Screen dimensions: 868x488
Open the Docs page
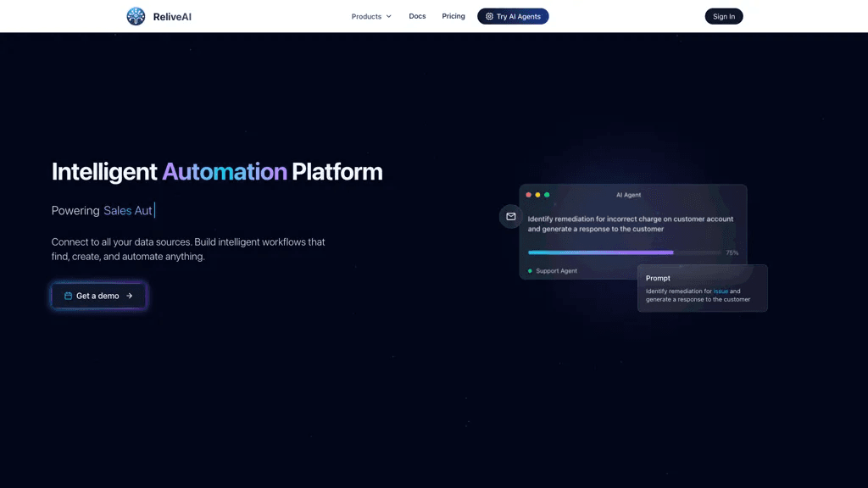417,16
